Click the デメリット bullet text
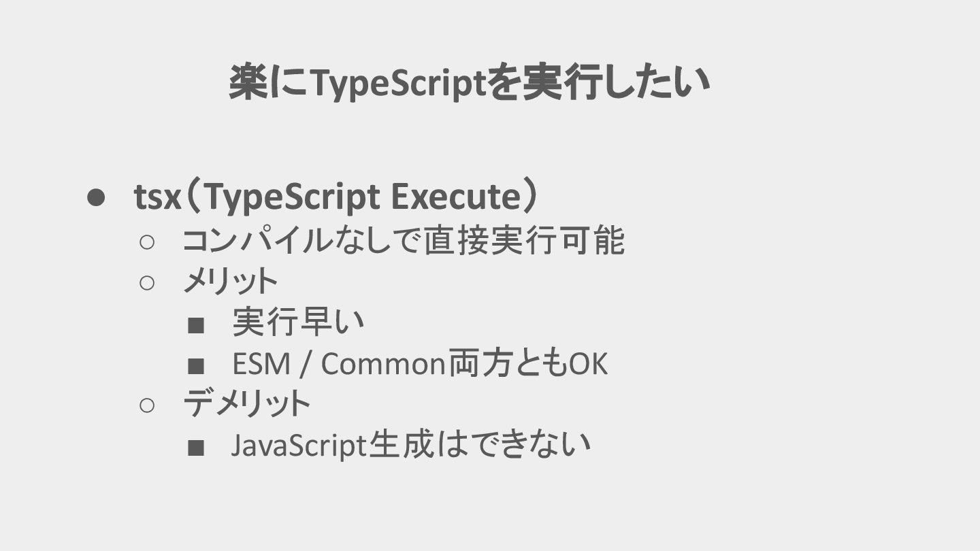Image resolution: width=980 pixels, height=551 pixels. (x=246, y=404)
